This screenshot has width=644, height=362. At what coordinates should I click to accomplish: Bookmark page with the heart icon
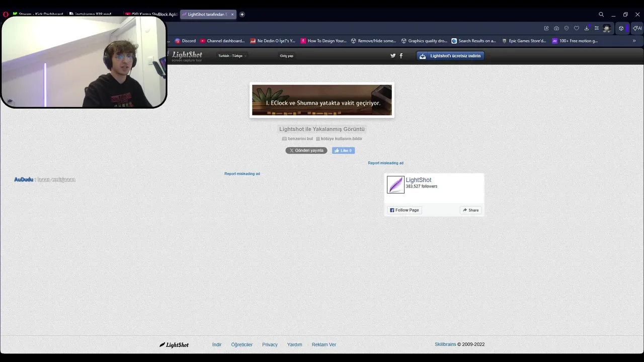(577, 28)
